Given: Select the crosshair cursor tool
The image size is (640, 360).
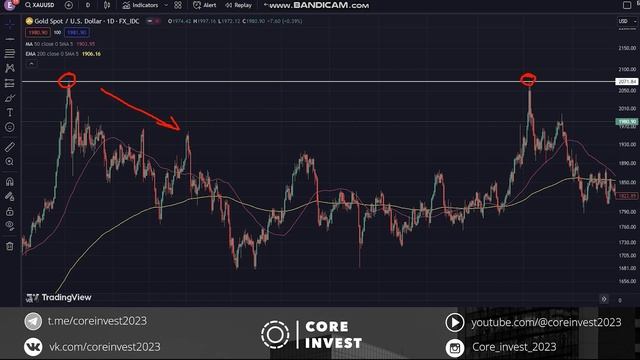Looking at the screenshot, I should tap(10, 24).
